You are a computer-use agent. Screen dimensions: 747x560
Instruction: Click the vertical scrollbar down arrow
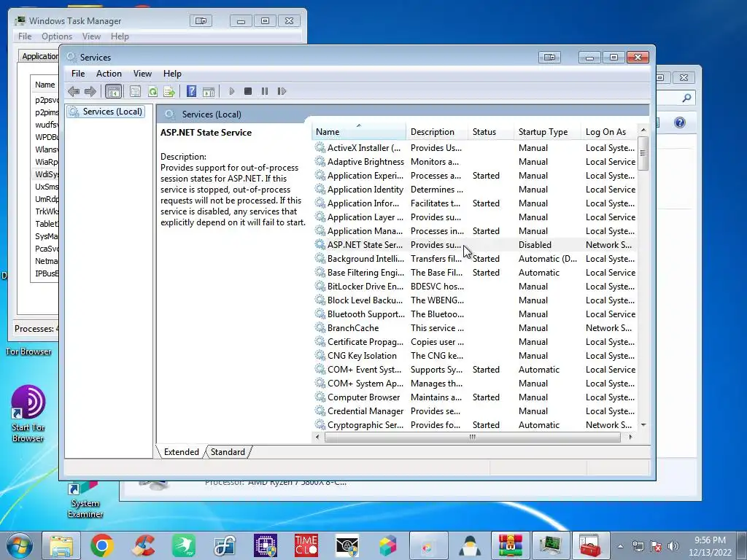(x=643, y=425)
